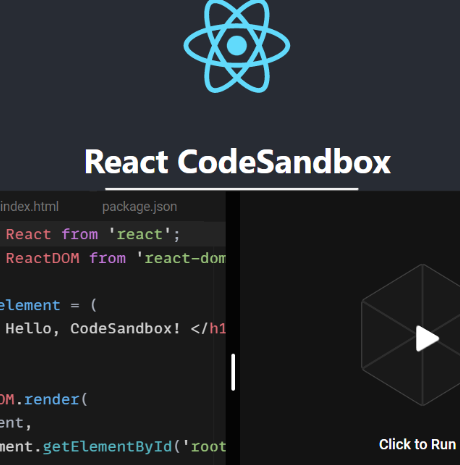
Task: Place cursor on 'react' string in first line
Action: pos(140,234)
